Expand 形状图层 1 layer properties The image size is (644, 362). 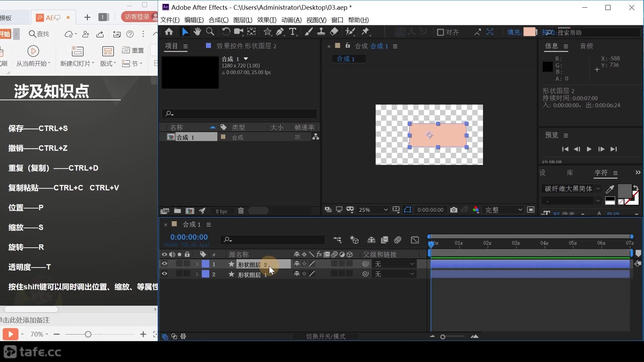pos(197,274)
